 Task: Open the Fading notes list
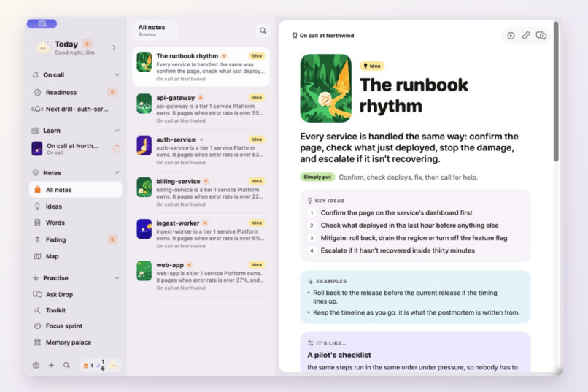(76, 239)
